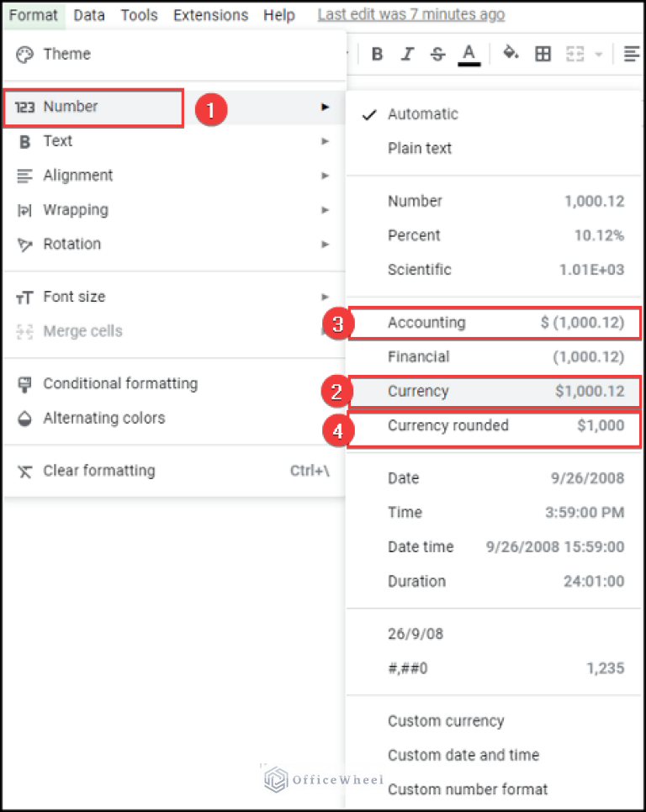This screenshot has height=812, width=646.
Task: Open the Data menu
Action: (89, 14)
